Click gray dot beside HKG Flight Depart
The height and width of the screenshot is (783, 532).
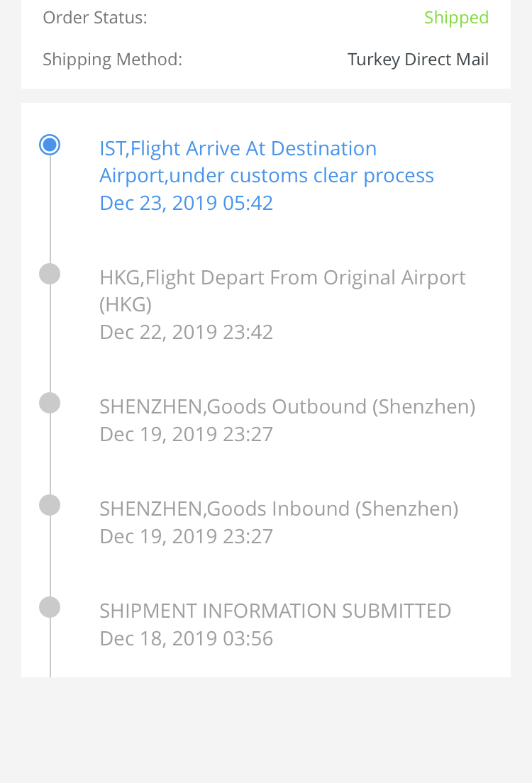click(50, 274)
